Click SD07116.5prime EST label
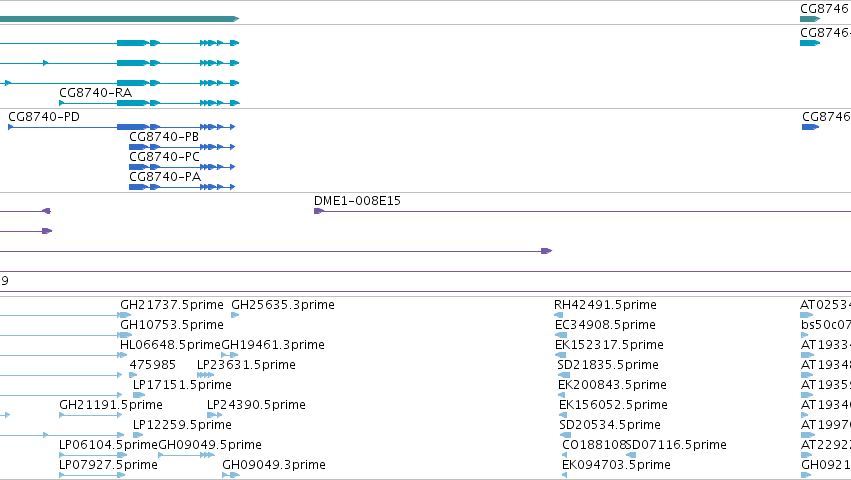The height and width of the screenshot is (480, 851). click(x=676, y=445)
